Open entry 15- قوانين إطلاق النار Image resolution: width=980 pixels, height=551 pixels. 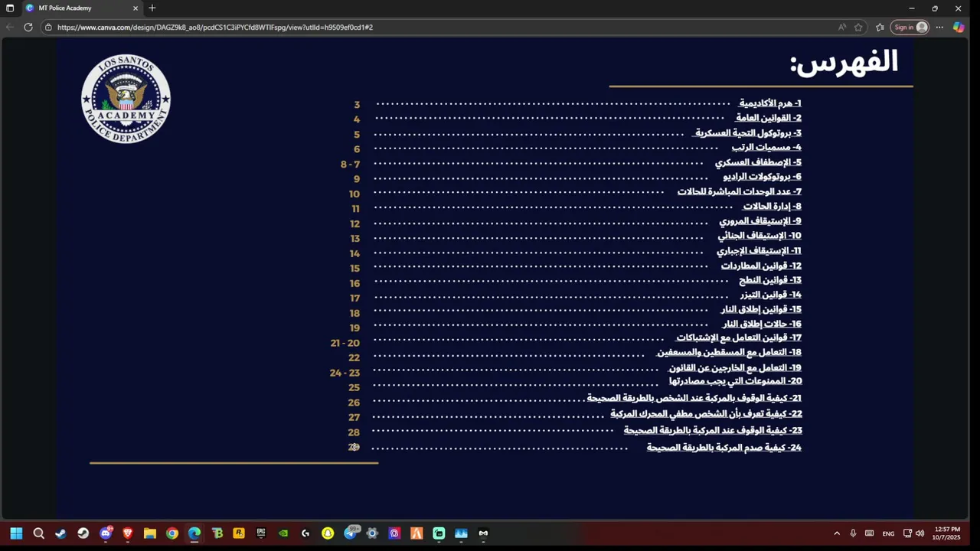click(761, 309)
